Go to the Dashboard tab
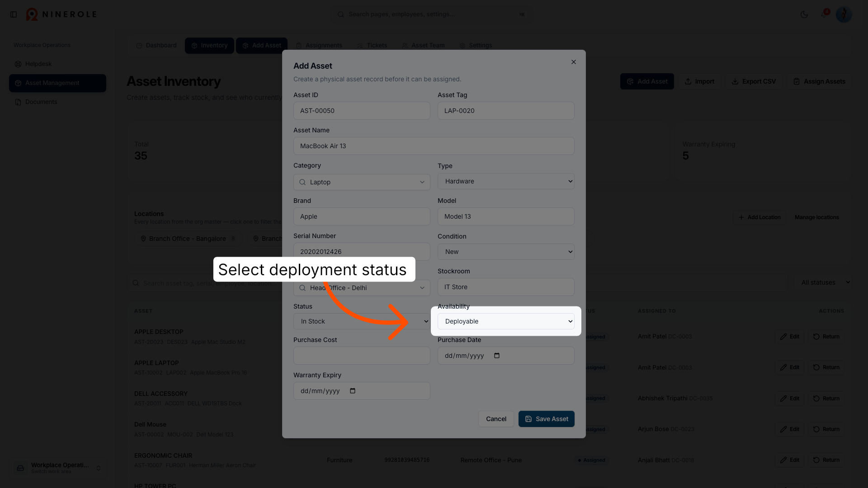Viewport: 868px width, 488px height. click(156, 46)
